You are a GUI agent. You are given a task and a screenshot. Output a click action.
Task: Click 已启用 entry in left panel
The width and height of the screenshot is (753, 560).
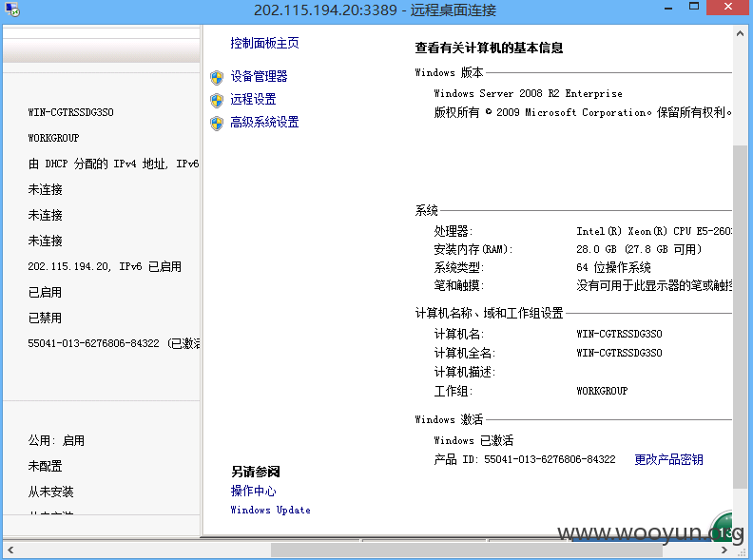tap(45, 293)
